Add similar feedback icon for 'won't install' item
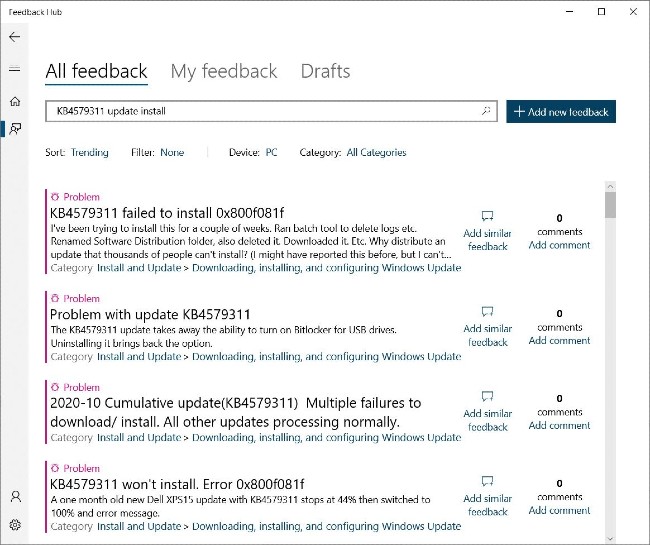 pos(488,481)
